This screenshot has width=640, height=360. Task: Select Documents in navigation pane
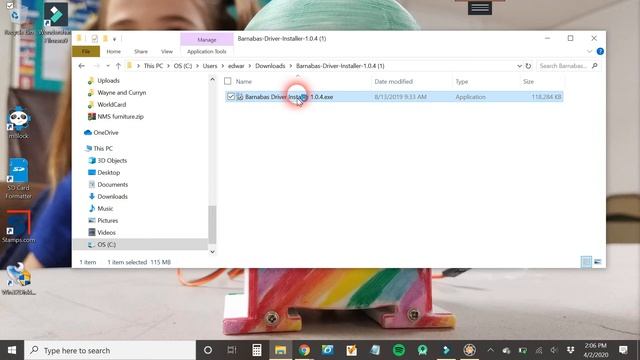(x=112, y=184)
